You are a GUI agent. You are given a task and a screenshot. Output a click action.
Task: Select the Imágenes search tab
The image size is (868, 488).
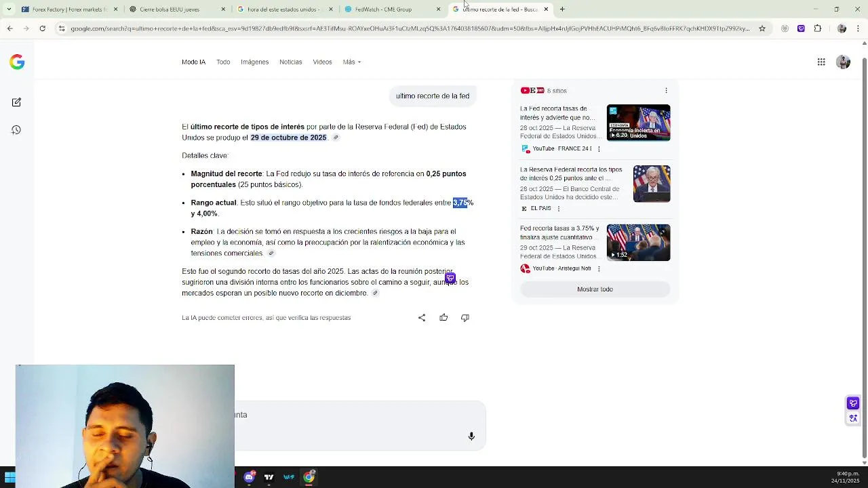[254, 62]
